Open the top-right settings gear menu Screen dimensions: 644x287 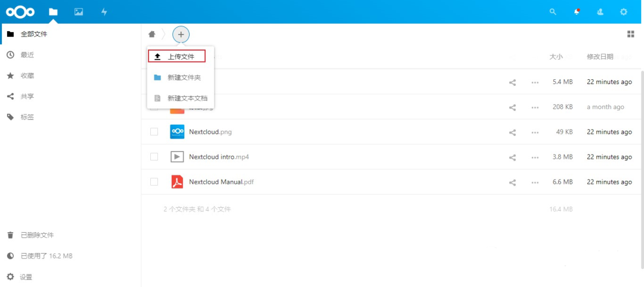coord(624,12)
